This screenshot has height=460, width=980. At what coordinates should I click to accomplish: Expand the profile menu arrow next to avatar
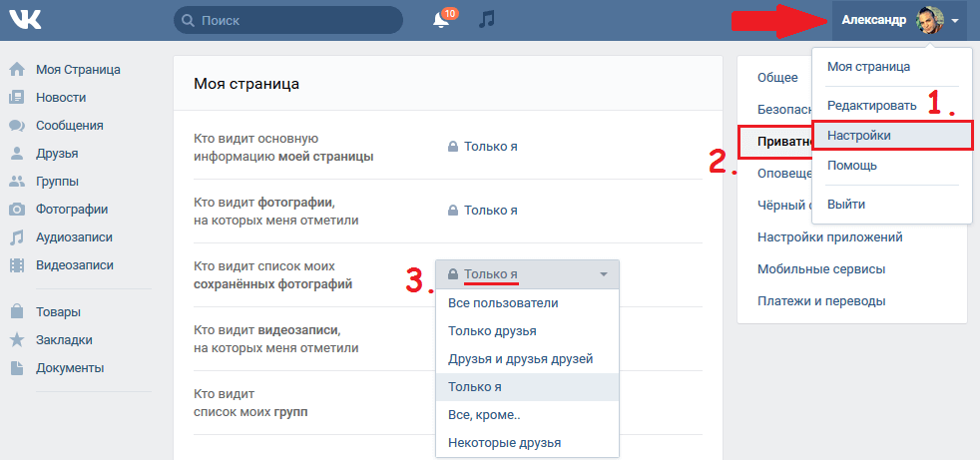point(956,21)
